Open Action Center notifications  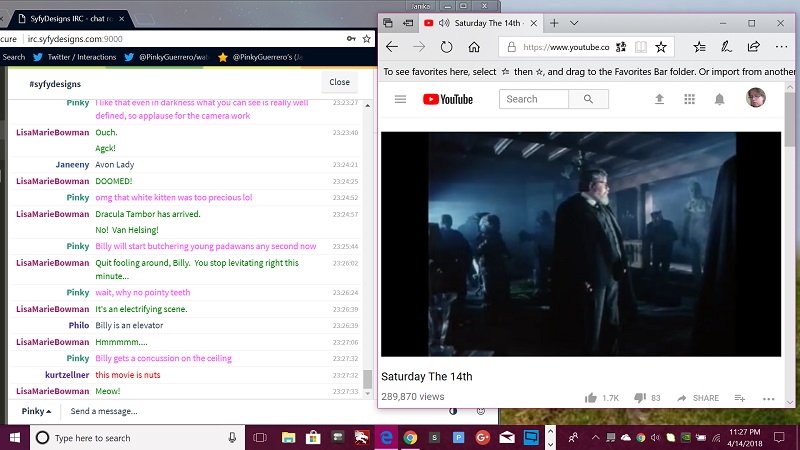point(779,438)
